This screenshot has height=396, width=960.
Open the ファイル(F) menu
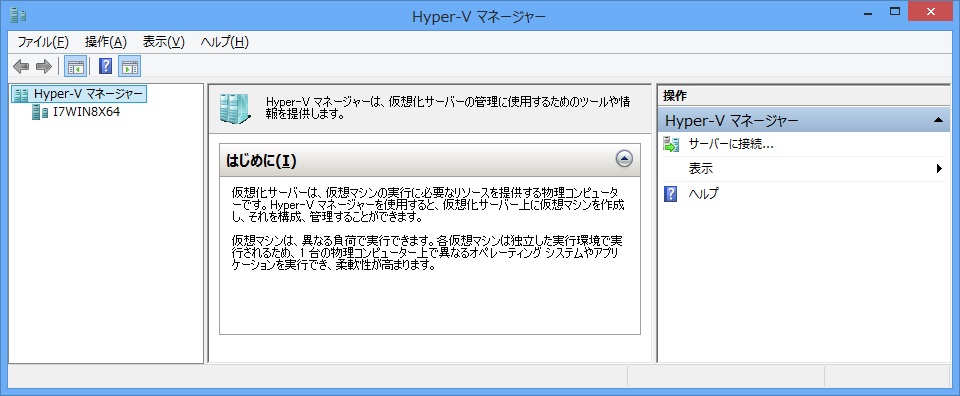[43, 42]
